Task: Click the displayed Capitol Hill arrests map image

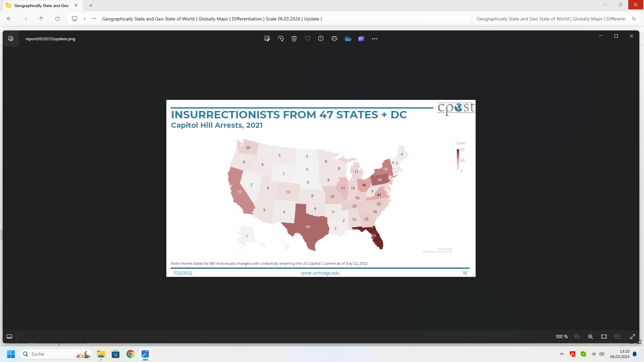Action: (x=321, y=188)
